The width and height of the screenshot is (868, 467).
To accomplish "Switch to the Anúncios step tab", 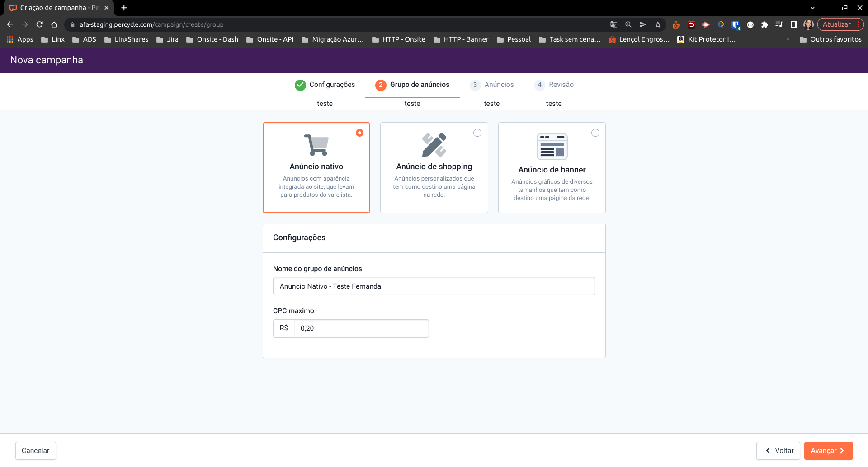I will coord(492,85).
